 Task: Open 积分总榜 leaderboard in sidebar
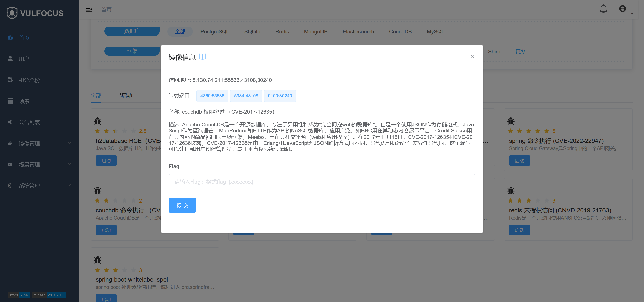[29, 80]
